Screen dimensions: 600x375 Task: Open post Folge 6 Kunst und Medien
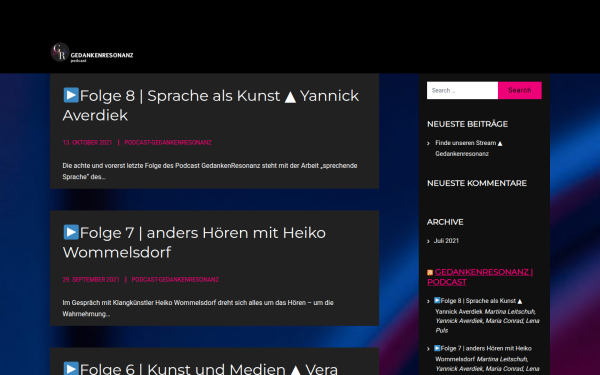200,368
